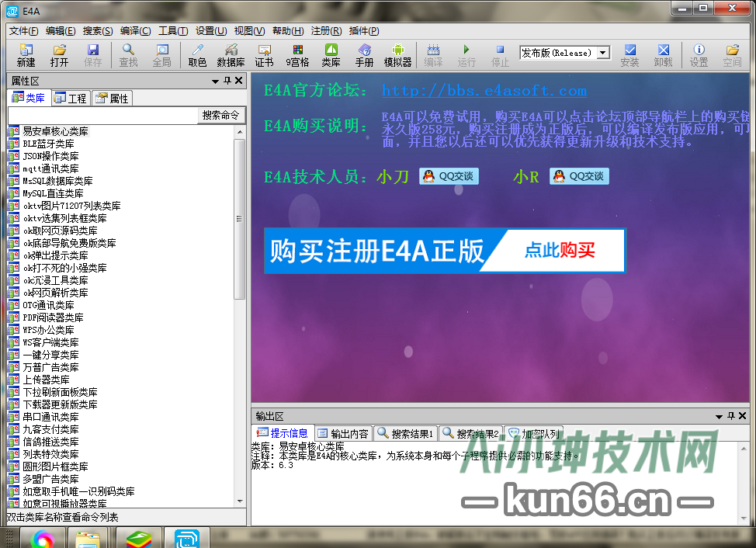Select MySQL直连类库 in the list

coord(53,193)
